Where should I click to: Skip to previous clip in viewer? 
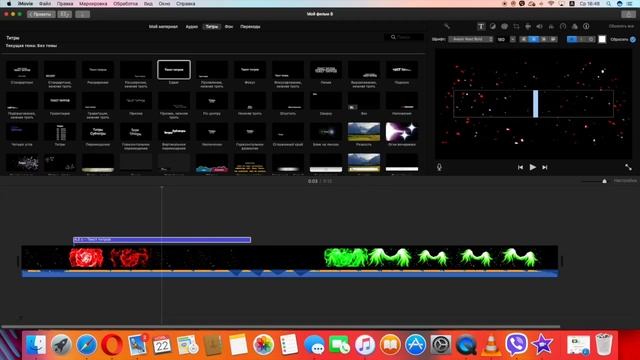tap(520, 167)
